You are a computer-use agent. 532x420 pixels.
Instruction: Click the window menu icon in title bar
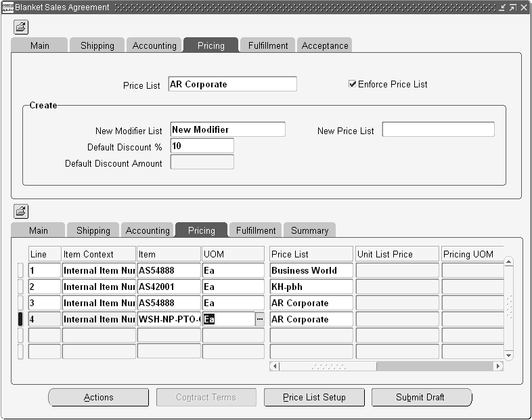(7, 7)
